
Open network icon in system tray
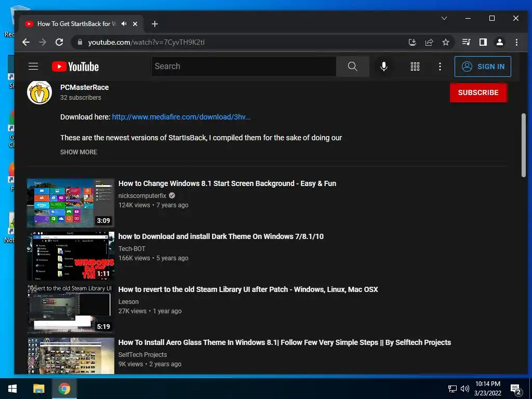453,389
